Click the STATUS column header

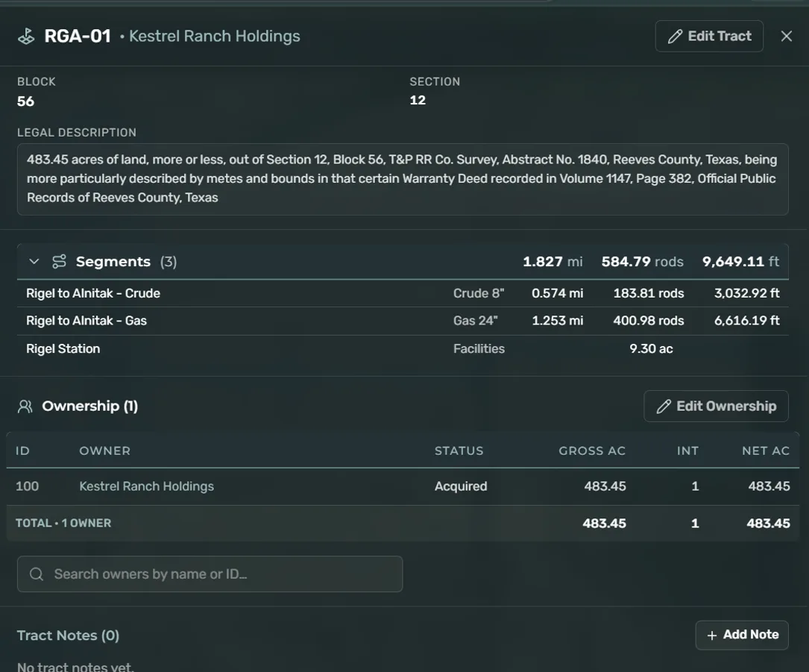[x=459, y=450]
